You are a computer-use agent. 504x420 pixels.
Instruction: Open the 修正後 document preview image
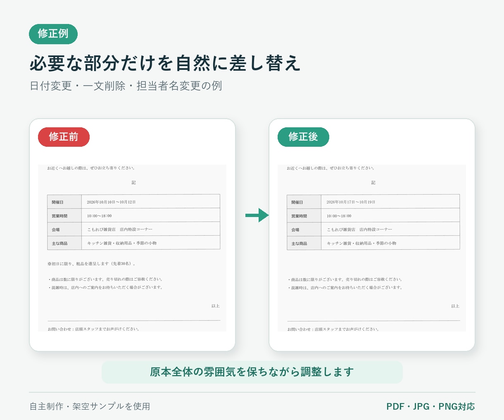(x=372, y=248)
